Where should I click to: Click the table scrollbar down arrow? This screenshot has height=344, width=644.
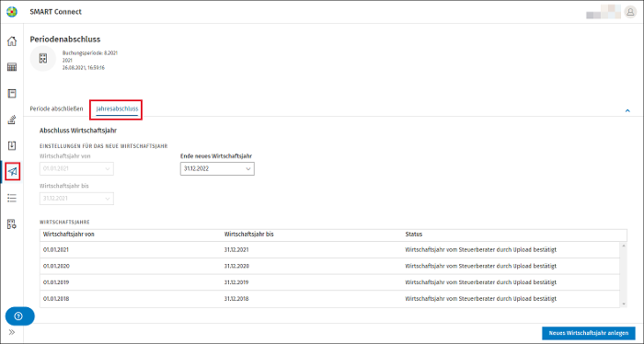[624, 304]
